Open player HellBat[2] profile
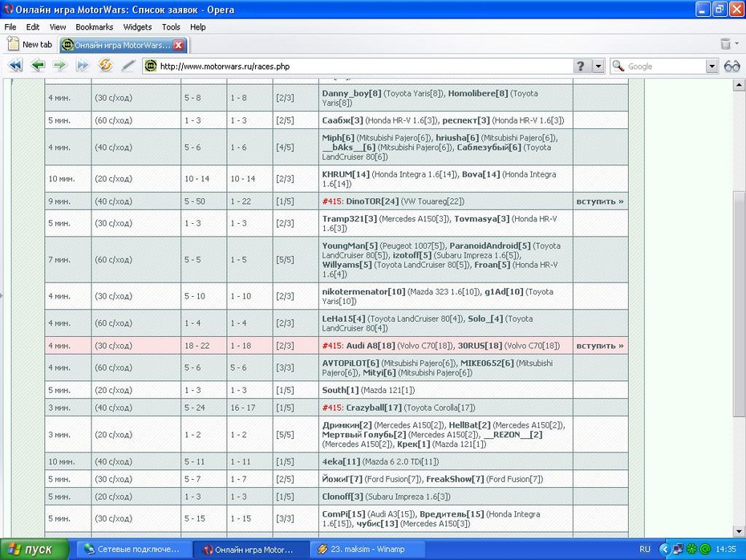The height and width of the screenshot is (560, 746). point(469,425)
